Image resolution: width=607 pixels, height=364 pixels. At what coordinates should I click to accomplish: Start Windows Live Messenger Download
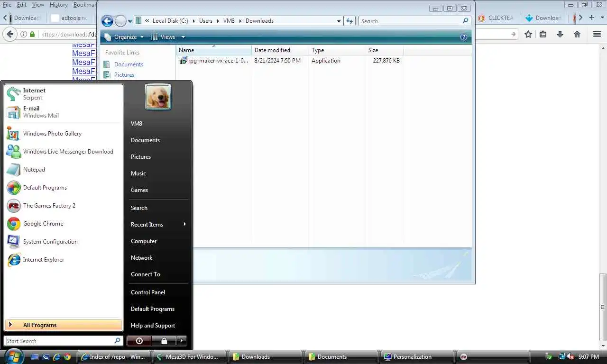(64, 152)
